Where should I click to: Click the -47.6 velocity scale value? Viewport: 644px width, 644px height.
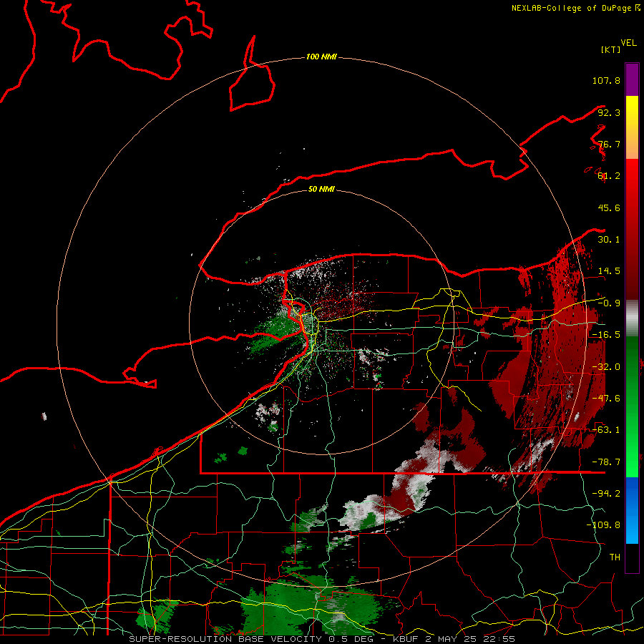[606, 399]
